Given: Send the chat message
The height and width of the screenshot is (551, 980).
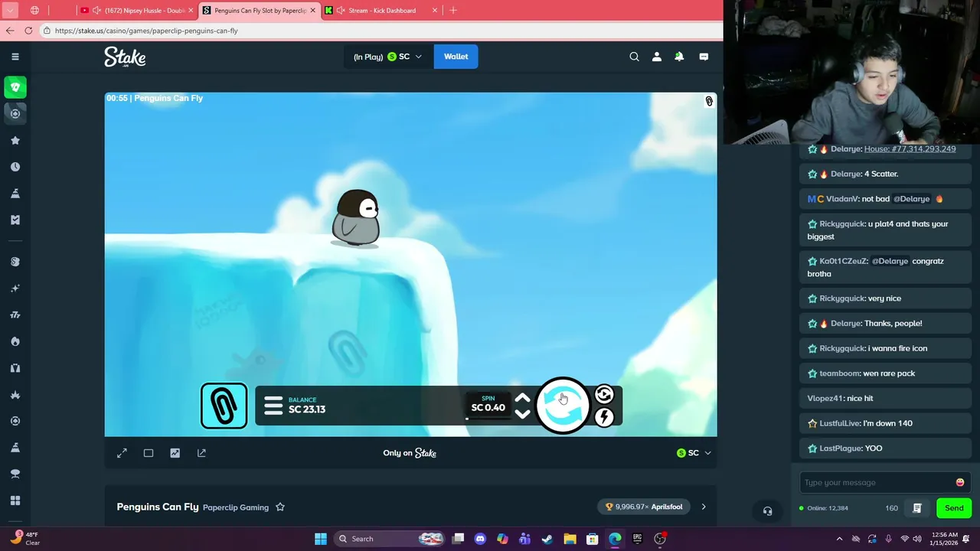Looking at the screenshot, I should tap(954, 508).
